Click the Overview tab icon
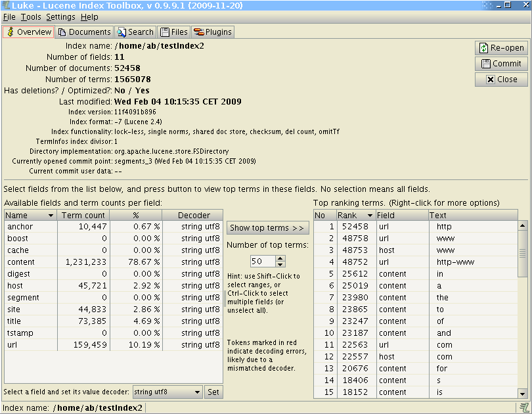 pyautogui.click(x=11, y=32)
